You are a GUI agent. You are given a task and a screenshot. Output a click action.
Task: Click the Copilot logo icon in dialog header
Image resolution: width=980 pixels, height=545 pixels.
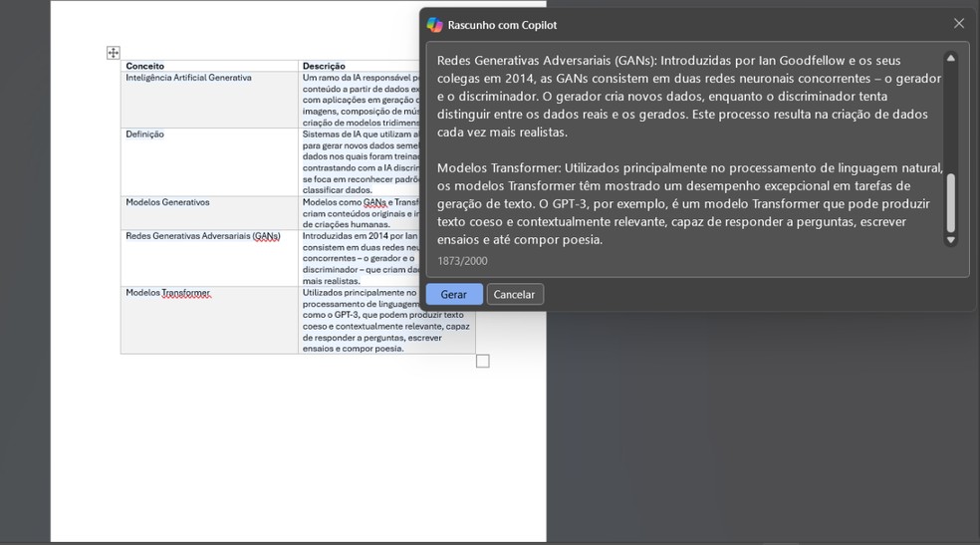click(434, 25)
